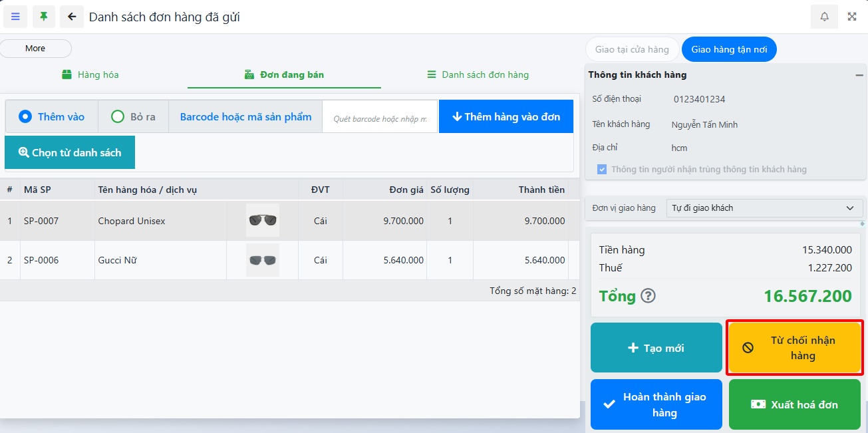Open the hamburger menu icon
Screen dimensions: 868x433
coord(15,17)
